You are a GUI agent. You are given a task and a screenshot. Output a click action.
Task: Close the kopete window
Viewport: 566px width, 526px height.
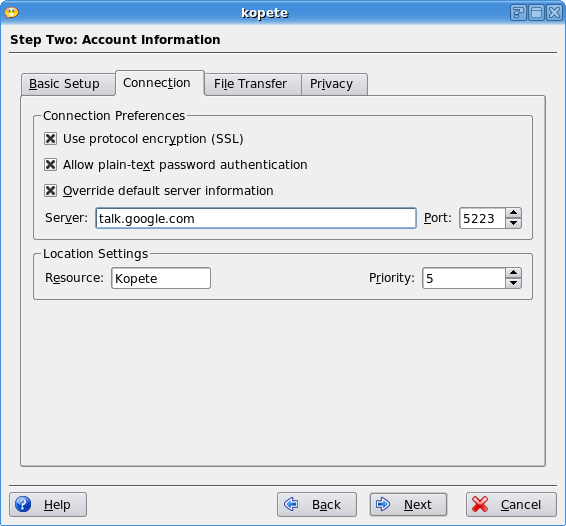[554, 13]
